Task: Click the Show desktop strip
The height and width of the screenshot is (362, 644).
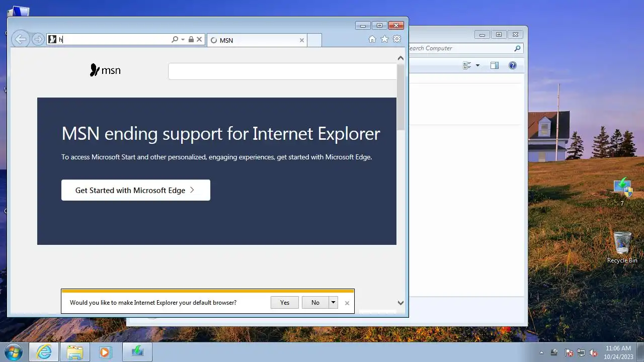Action: pyautogui.click(x=640, y=352)
